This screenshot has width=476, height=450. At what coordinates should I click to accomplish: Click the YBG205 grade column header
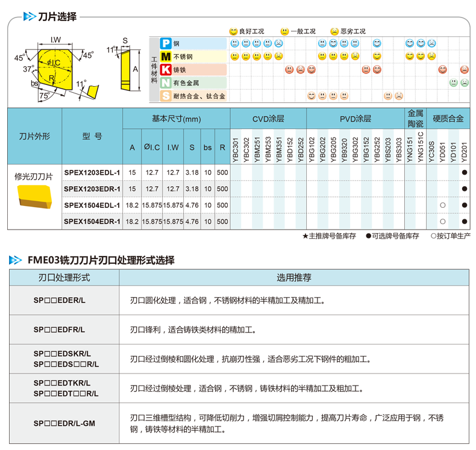point(334,150)
